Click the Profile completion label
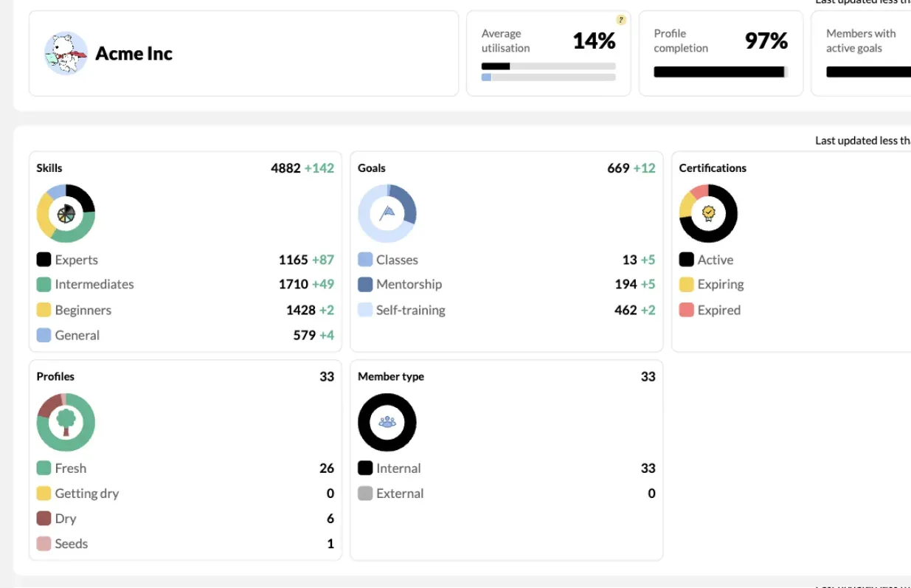911x588 pixels. point(681,41)
